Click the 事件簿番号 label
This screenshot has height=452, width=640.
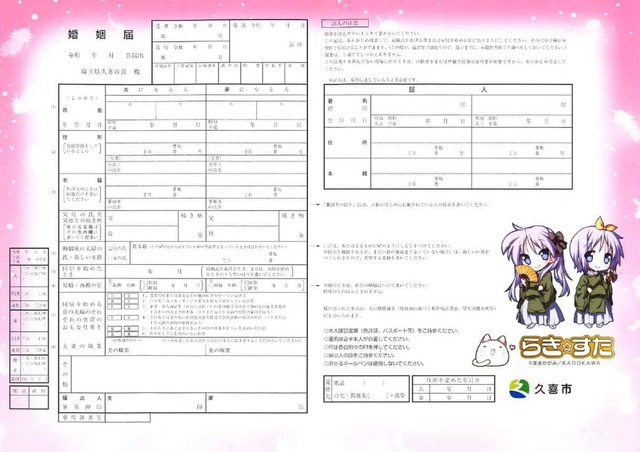pos(82,418)
